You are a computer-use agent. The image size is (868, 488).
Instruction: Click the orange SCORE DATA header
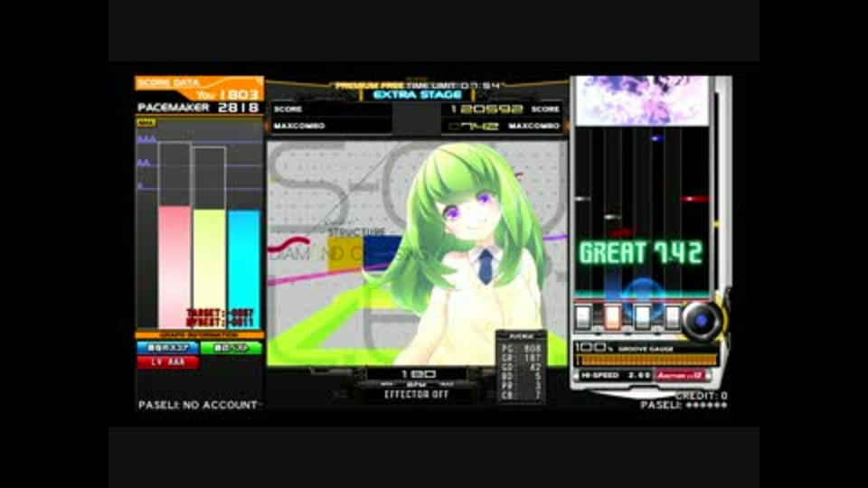pyautogui.click(x=199, y=83)
